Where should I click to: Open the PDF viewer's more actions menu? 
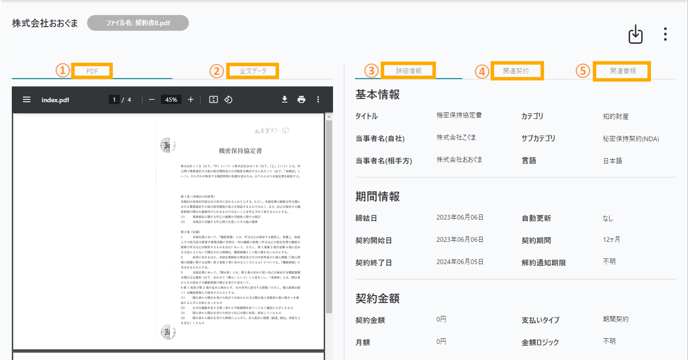point(318,100)
